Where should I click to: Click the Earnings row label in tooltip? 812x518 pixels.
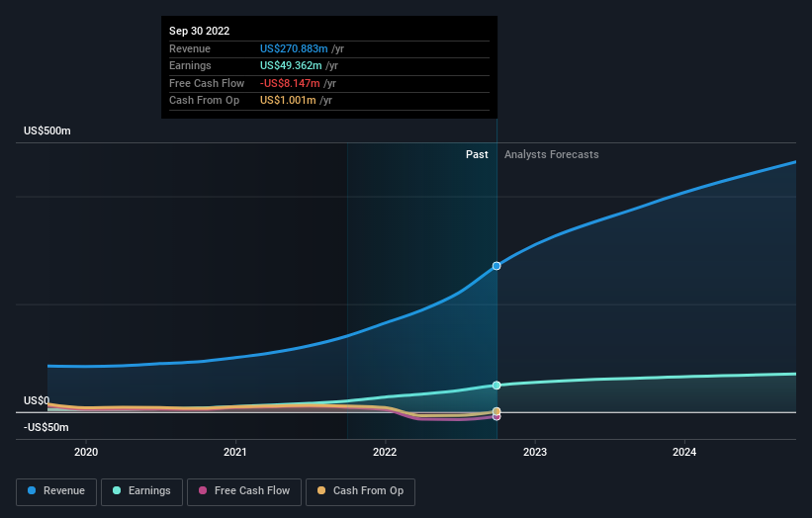pos(190,65)
